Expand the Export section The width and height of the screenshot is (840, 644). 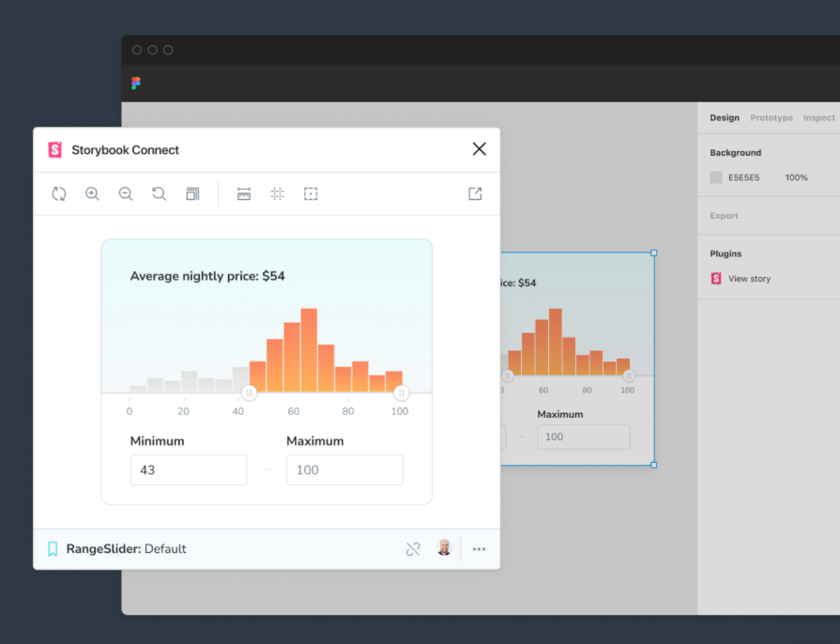pos(723,215)
